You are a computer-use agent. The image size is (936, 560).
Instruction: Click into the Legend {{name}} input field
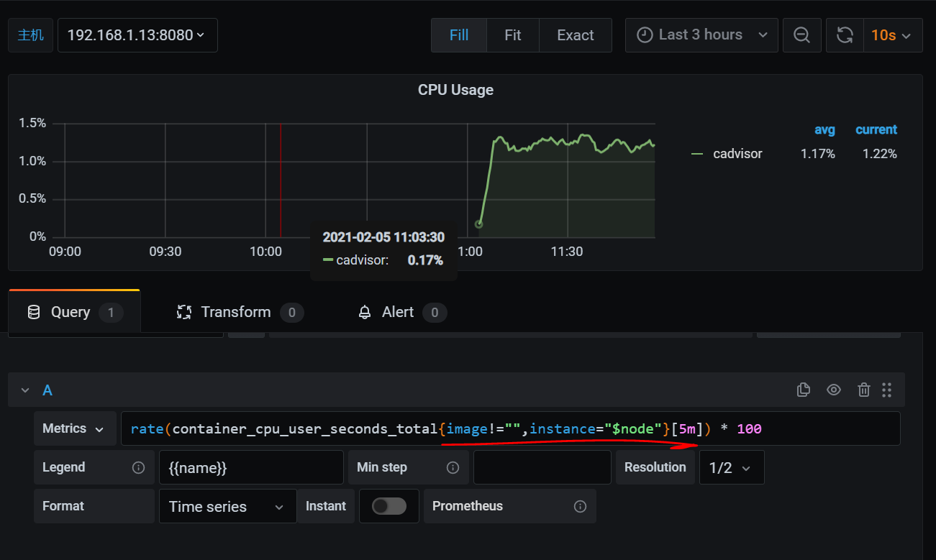[x=251, y=467]
